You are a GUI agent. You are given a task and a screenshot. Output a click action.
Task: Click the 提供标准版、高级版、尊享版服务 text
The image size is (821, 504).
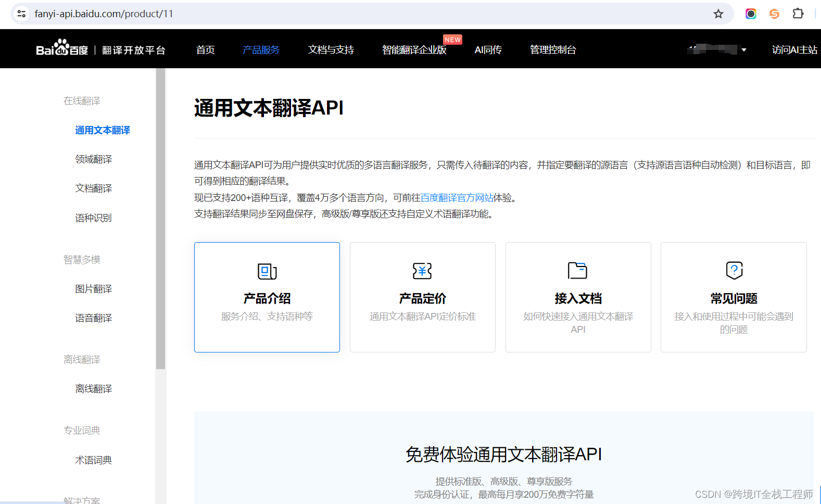[x=503, y=482]
